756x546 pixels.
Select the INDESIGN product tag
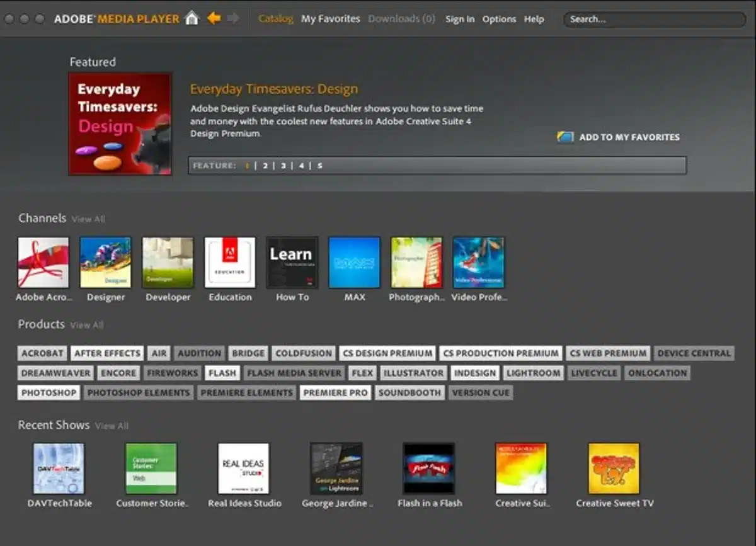(x=475, y=373)
